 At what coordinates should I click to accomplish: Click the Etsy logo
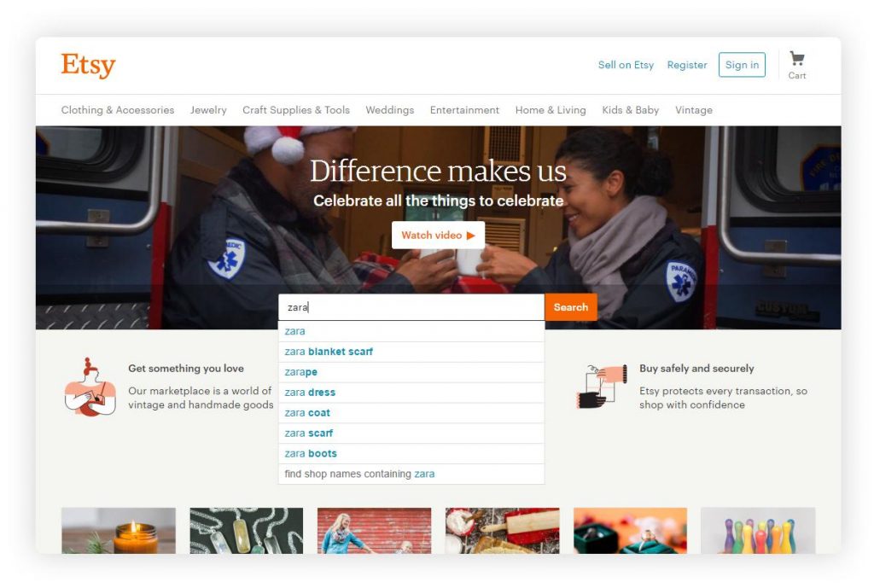pyautogui.click(x=88, y=65)
